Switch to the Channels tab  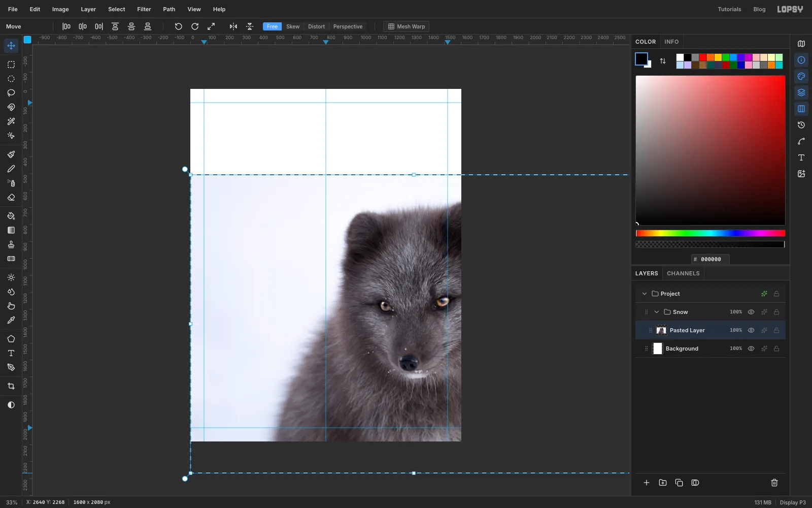click(x=683, y=273)
